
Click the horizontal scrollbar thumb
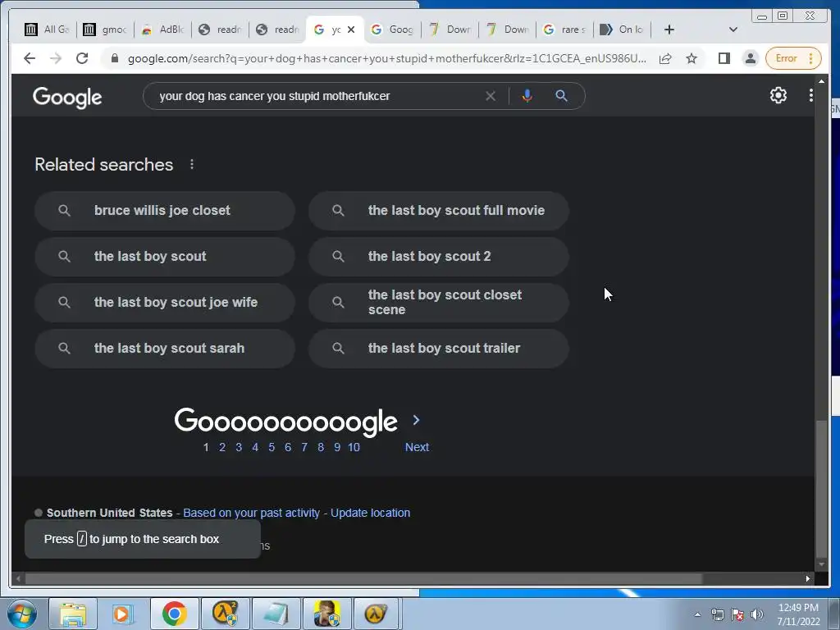363,578
